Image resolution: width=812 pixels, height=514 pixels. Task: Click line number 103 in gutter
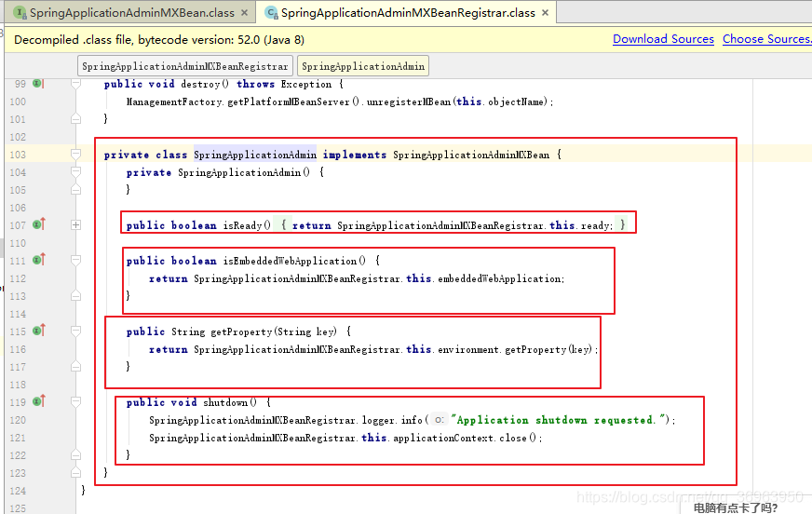click(18, 155)
